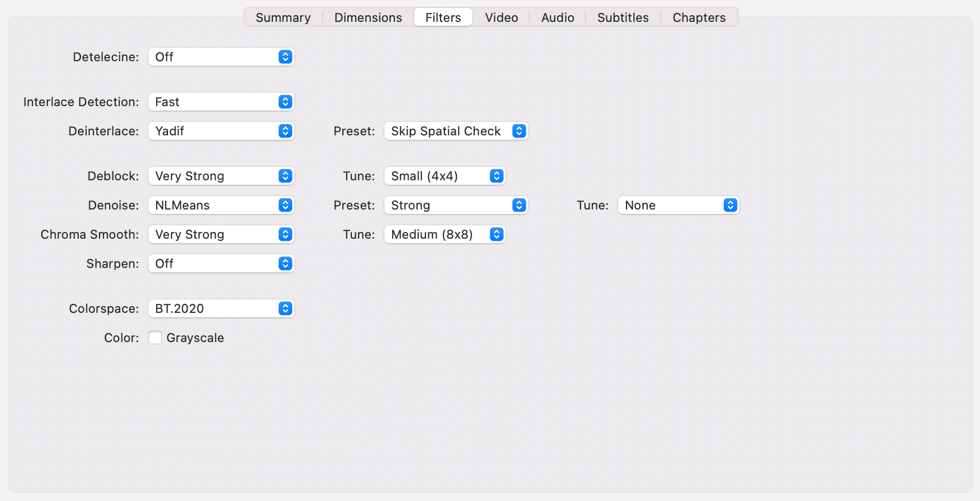Change Interlace Detection from Fast
Viewport: 980px width, 501px height.
click(221, 102)
